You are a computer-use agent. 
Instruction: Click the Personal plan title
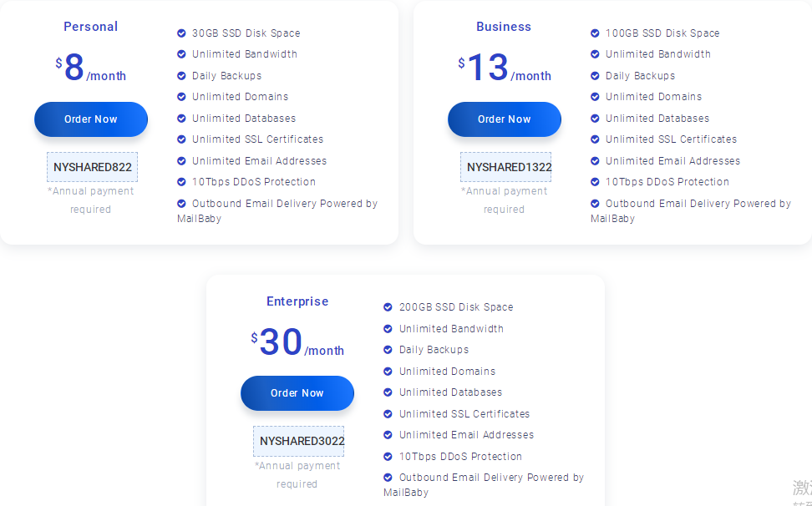click(91, 27)
